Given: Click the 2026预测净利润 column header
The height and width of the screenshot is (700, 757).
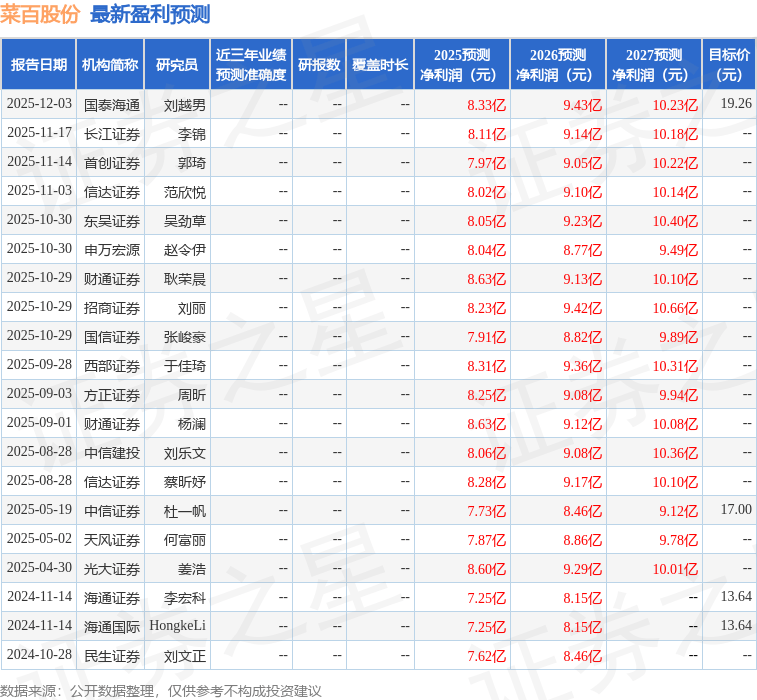Looking at the screenshot, I should coord(558,65).
